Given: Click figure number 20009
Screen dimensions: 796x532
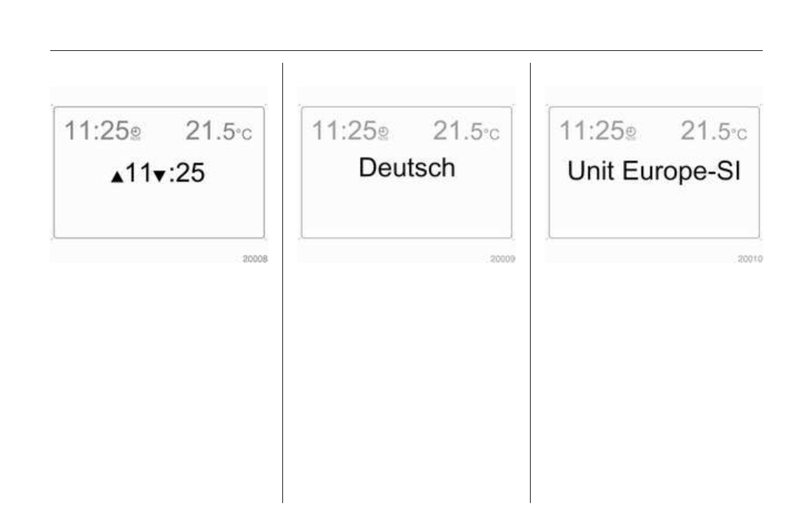Looking at the screenshot, I should [x=503, y=259].
